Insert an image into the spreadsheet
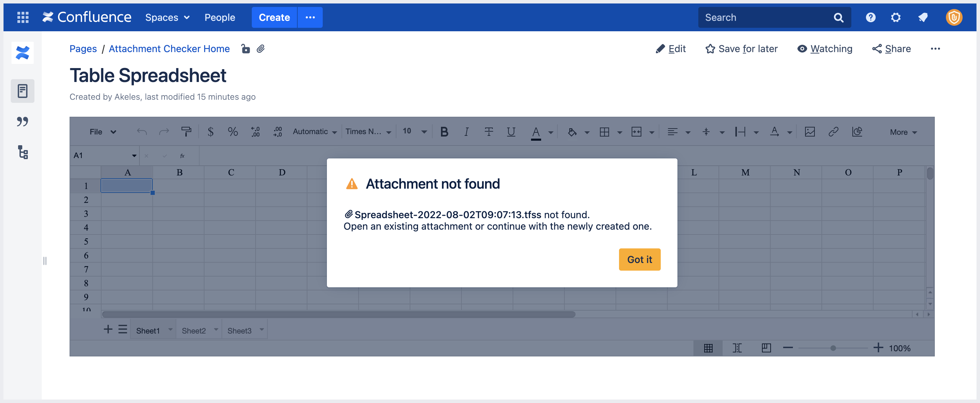The width and height of the screenshot is (980, 403). 810,132
